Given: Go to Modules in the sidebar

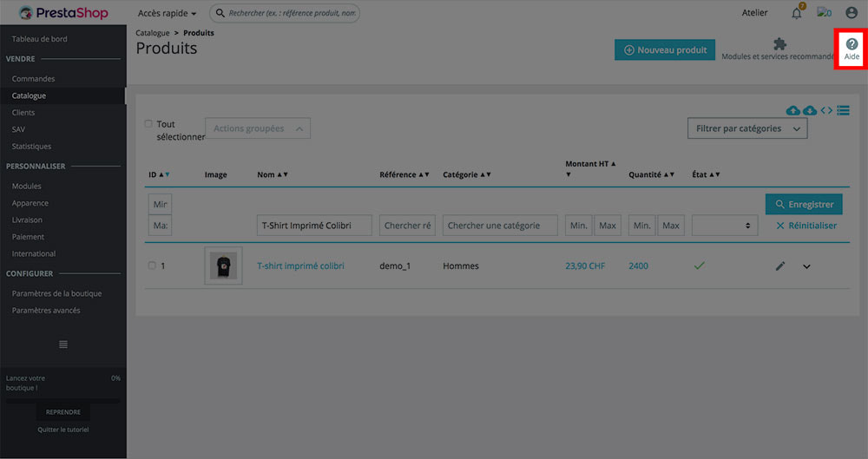Looking at the screenshot, I should click(x=26, y=186).
